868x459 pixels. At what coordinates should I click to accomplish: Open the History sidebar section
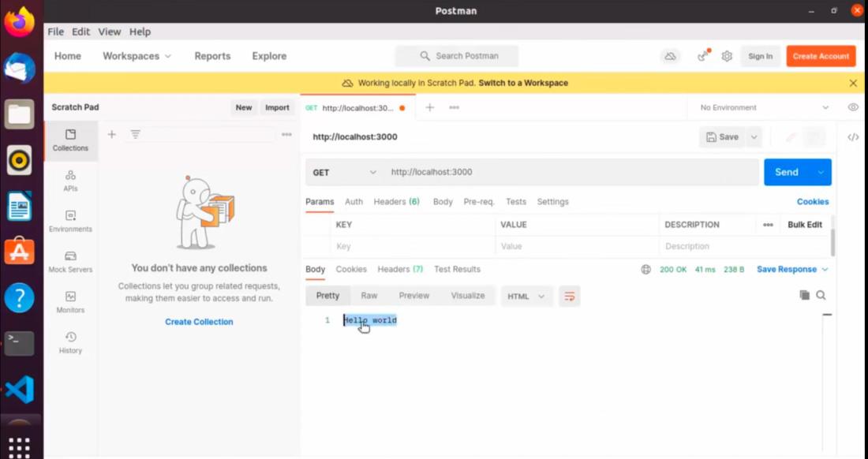pos(70,342)
